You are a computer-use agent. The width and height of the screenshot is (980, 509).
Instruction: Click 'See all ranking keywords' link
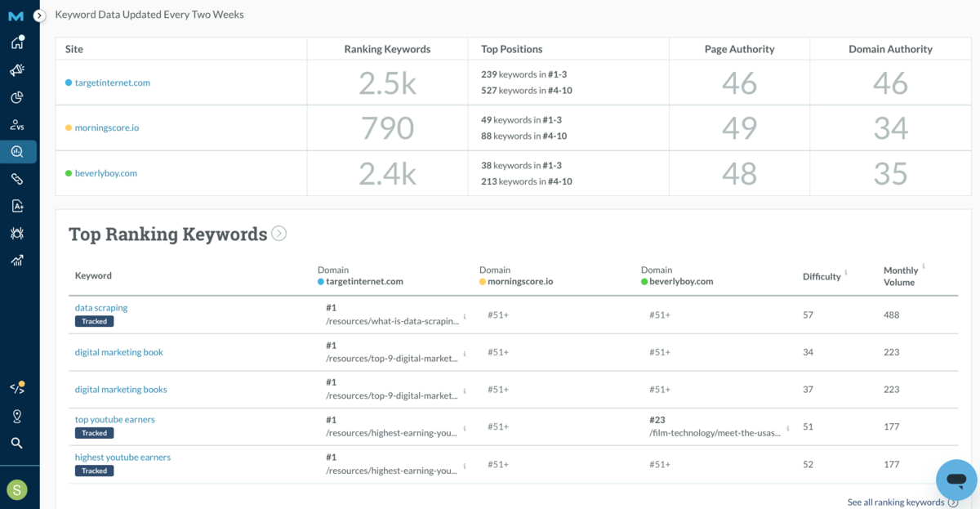pyautogui.click(x=896, y=502)
